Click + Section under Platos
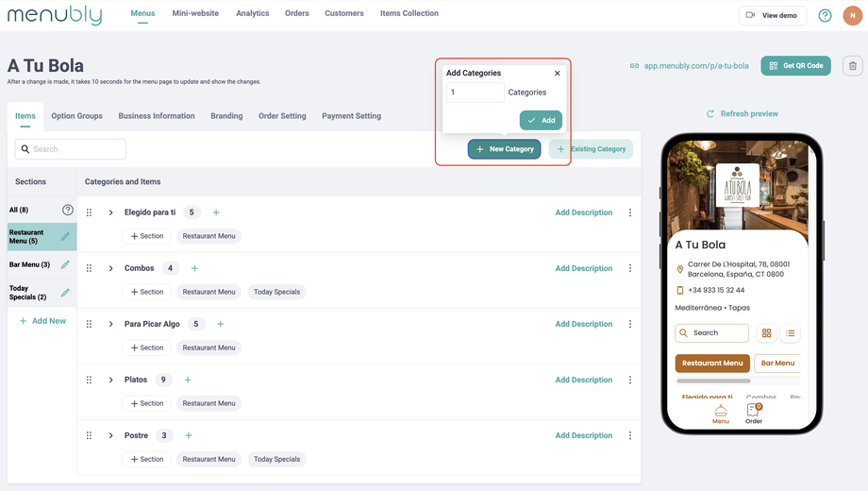This screenshot has width=868, height=491. point(146,403)
